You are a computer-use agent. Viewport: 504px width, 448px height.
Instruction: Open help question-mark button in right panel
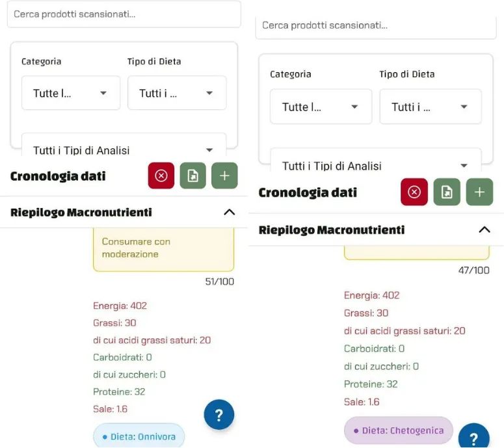[474, 436]
